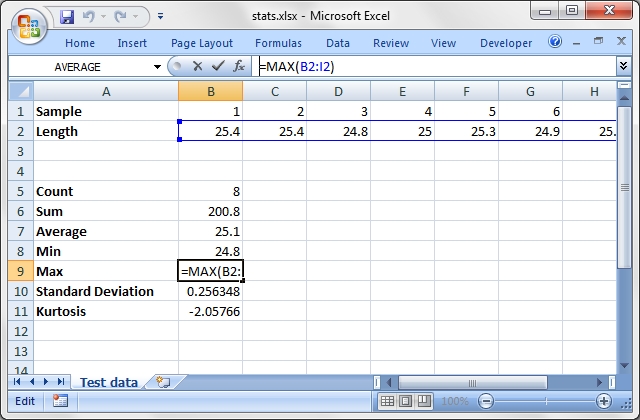Viewport: 640px width, 420px height.
Task: Open the Page Layout ribbon tab
Action: (202, 43)
